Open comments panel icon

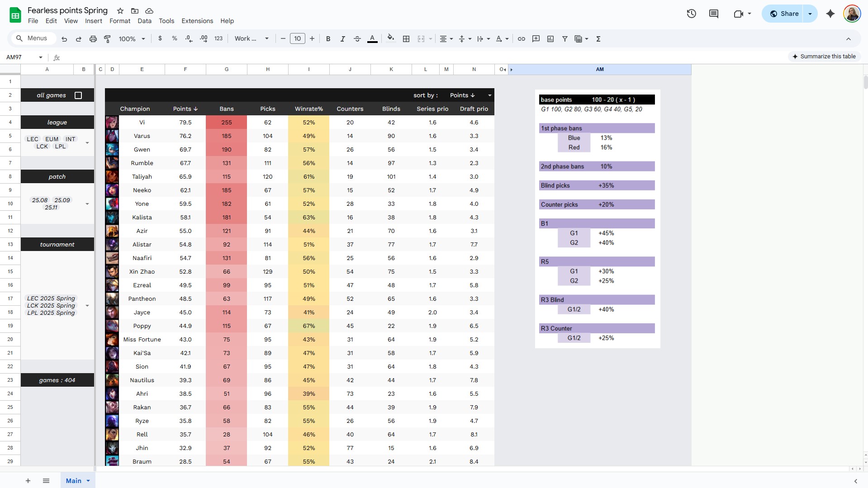(x=714, y=14)
